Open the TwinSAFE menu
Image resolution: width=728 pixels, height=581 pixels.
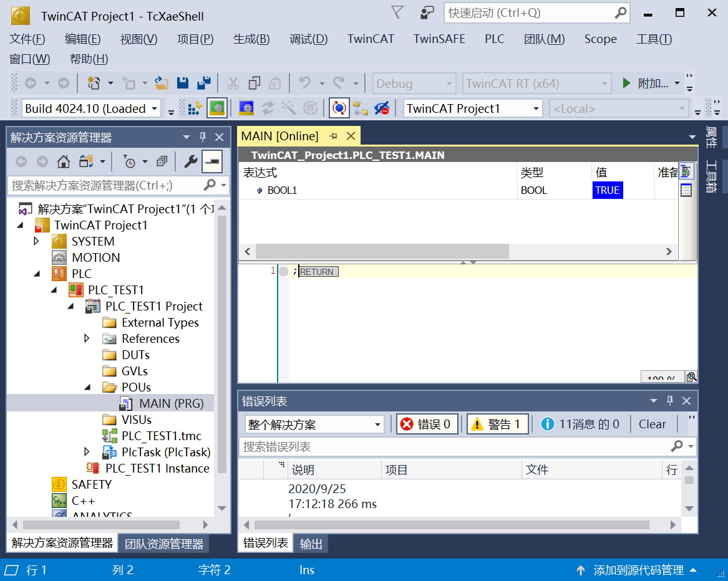coord(439,39)
